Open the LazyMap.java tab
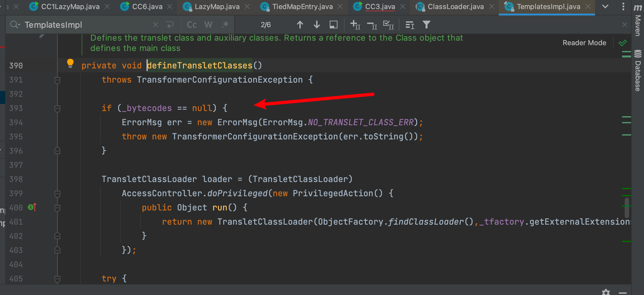644x295 pixels. coord(211,6)
